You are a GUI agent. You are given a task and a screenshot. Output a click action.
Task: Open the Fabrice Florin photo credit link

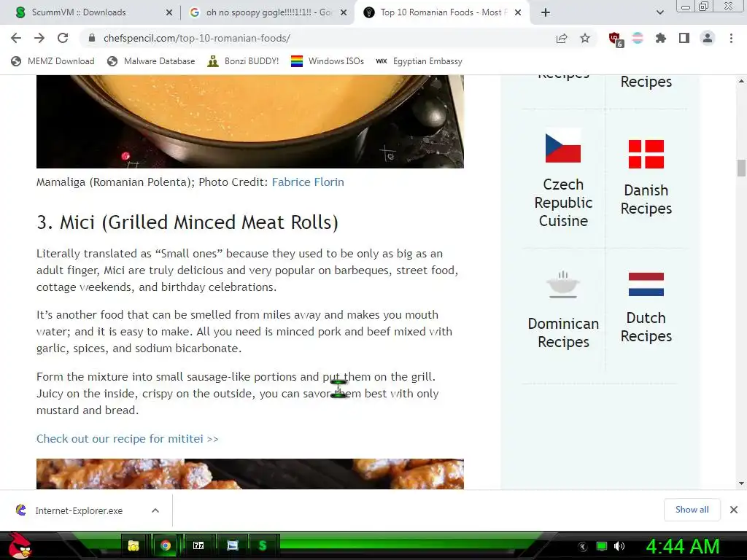click(308, 182)
